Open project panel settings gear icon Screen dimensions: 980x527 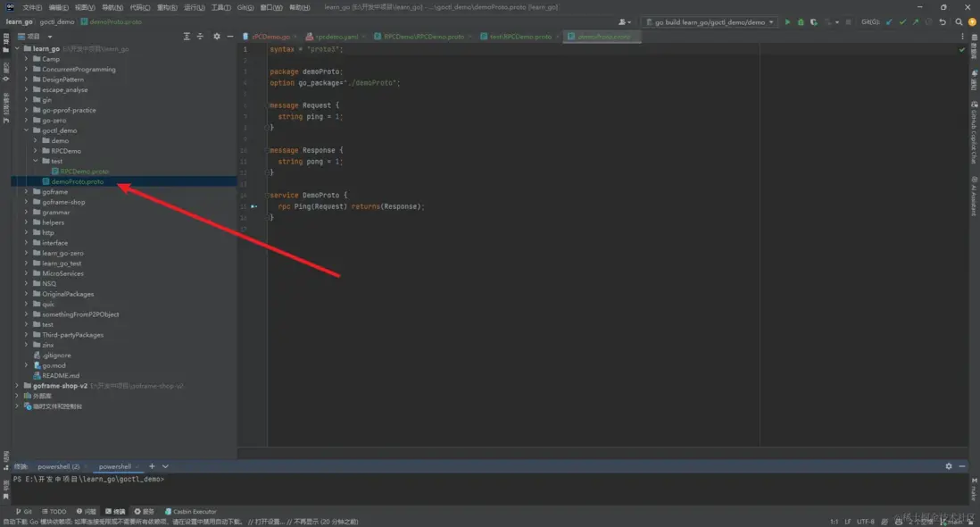(216, 37)
